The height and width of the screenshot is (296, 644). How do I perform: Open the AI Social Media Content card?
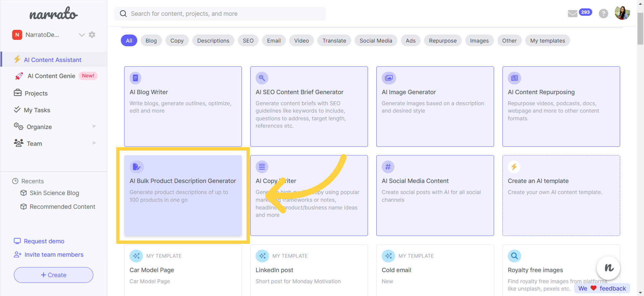tap(435, 195)
